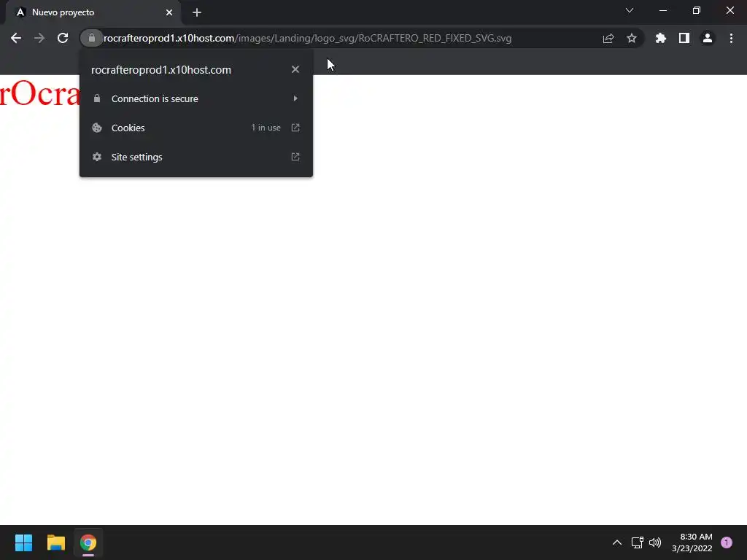
Task: Go back using the back arrow
Action: (16, 38)
